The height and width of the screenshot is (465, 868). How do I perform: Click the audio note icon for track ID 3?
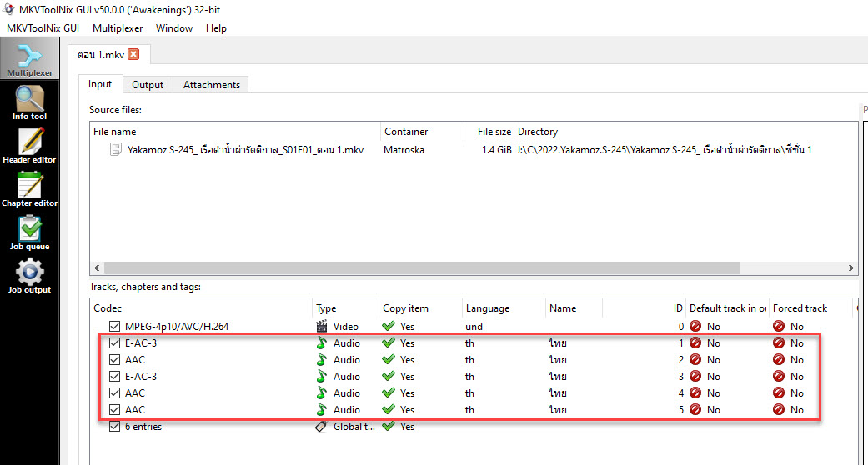[x=322, y=377]
